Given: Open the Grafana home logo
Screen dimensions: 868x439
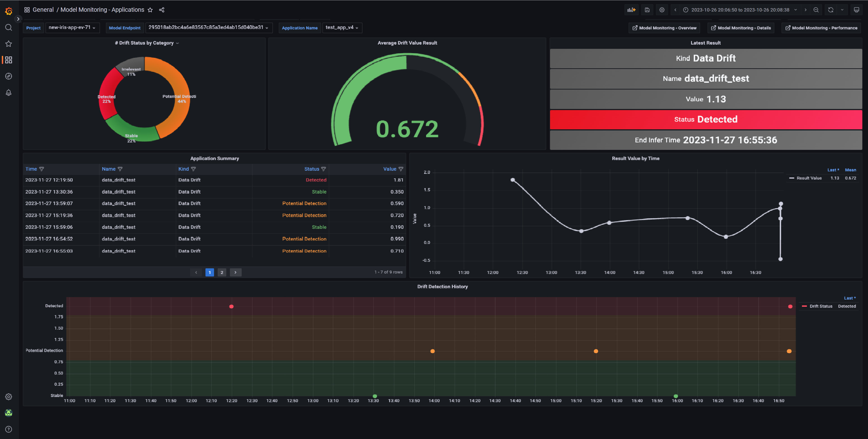Looking at the screenshot, I should [9, 11].
